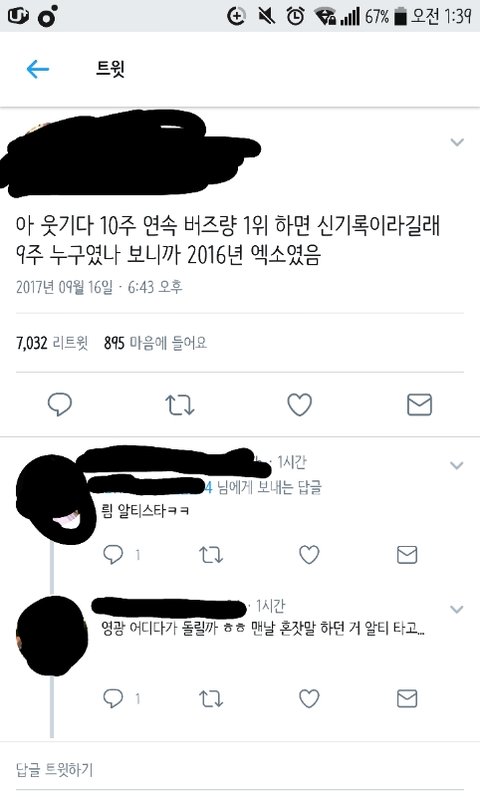This screenshot has height=797, width=480.
Task: Share main tweet via message envelope
Action: coord(419,405)
